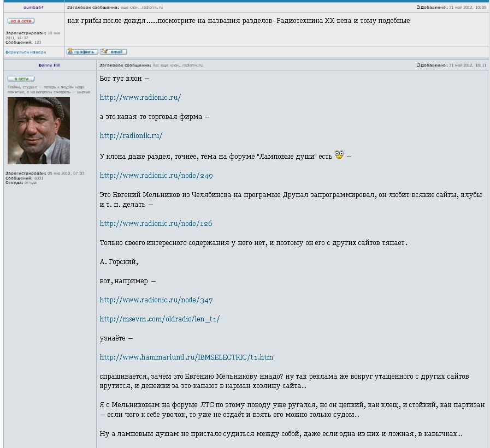Click the 'не в сети' offline status badge
Screen dimensions: 490x448
click(21, 21)
